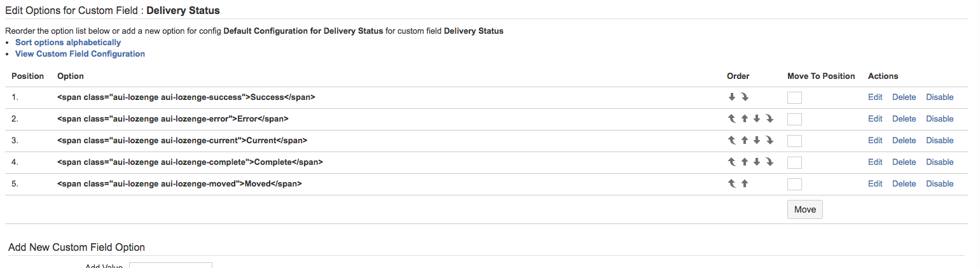This screenshot has width=980, height=268.
Task: Click the Sort options alphabetically link
Action: 68,43
